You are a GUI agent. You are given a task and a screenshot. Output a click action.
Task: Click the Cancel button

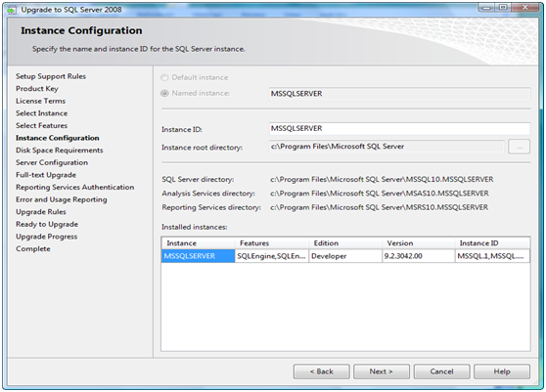pyautogui.click(x=441, y=371)
